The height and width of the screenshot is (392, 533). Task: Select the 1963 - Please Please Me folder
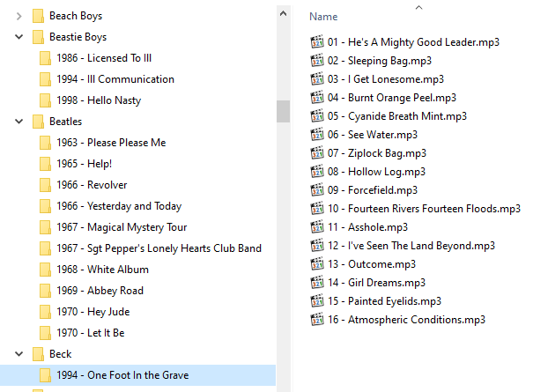pyautogui.click(x=111, y=143)
